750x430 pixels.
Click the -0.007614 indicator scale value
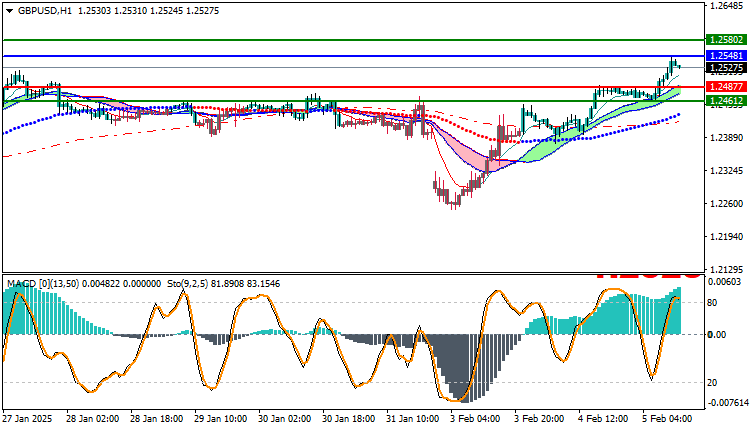728,403
